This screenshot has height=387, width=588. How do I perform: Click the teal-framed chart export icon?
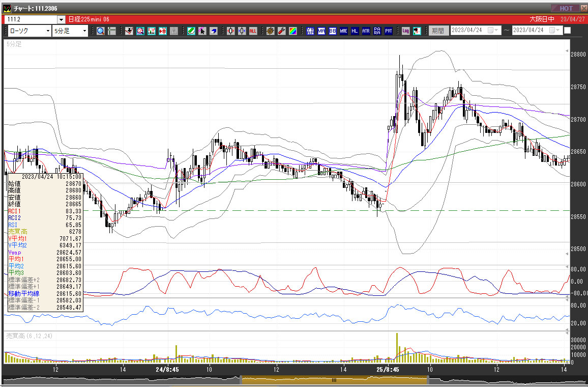click(417, 31)
